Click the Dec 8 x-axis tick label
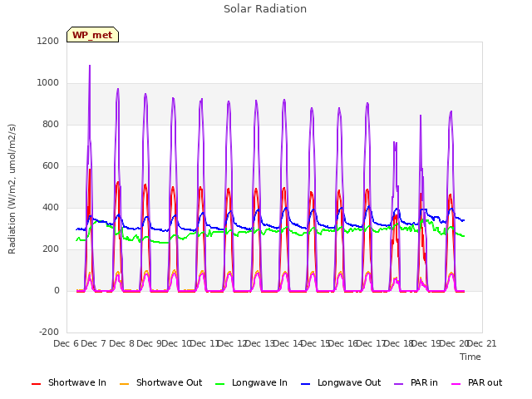 121,343
